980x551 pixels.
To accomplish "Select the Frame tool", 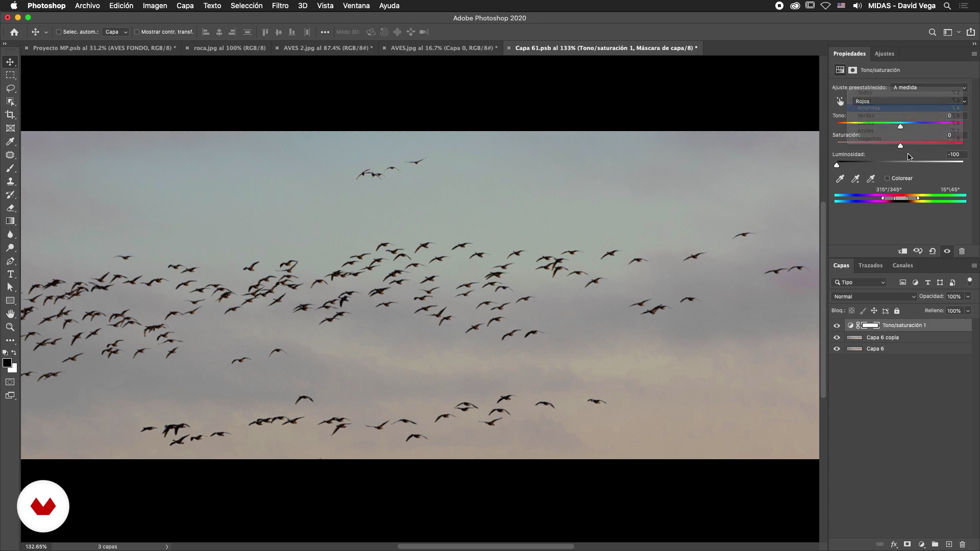I will [x=10, y=128].
